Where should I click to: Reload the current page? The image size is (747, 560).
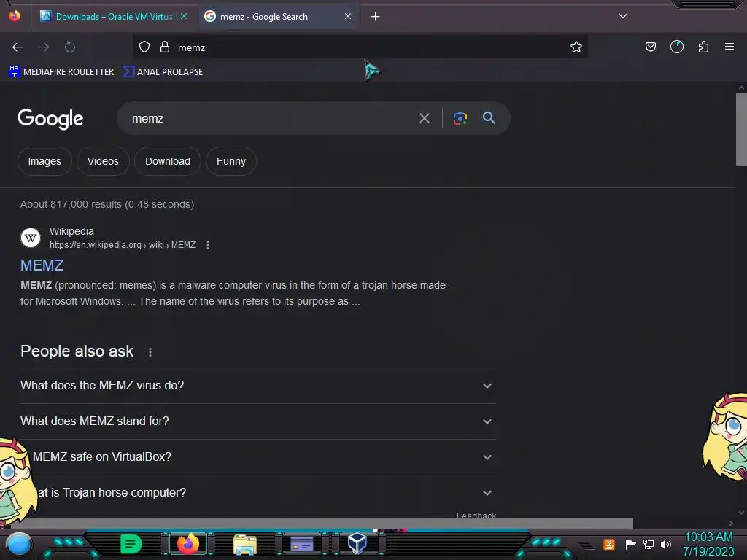[70, 47]
